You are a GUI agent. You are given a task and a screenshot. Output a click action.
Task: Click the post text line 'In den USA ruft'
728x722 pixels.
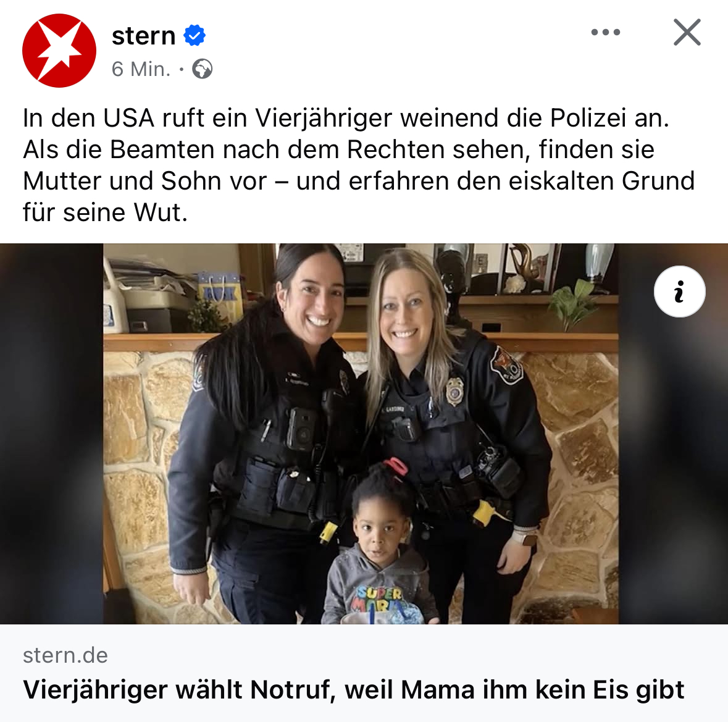346,118
